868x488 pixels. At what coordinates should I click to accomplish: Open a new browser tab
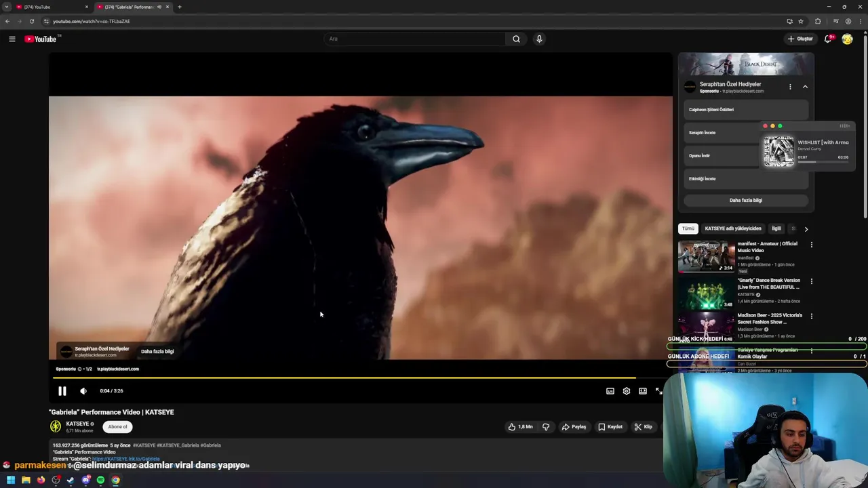pyautogui.click(x=179, y=7)
